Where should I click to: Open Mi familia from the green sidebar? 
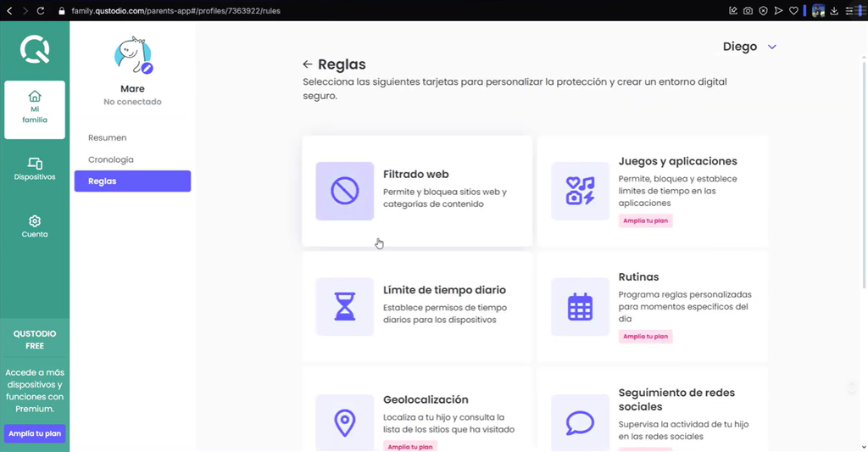[35, 109]
